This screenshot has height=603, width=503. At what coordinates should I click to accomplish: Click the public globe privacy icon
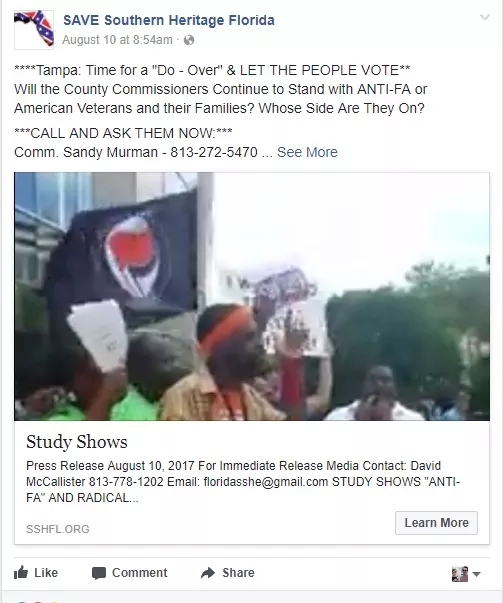pyautogui.click(x=189, y=40)
